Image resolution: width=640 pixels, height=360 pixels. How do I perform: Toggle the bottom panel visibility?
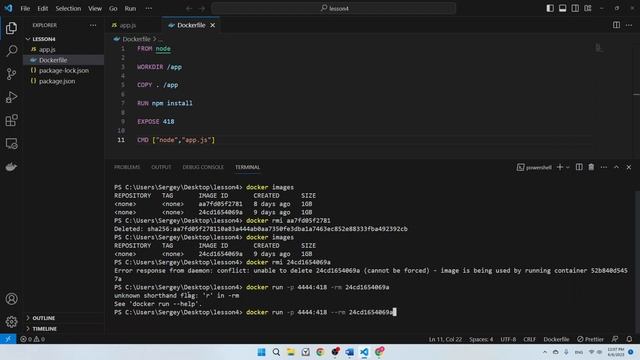click(562, 8)
